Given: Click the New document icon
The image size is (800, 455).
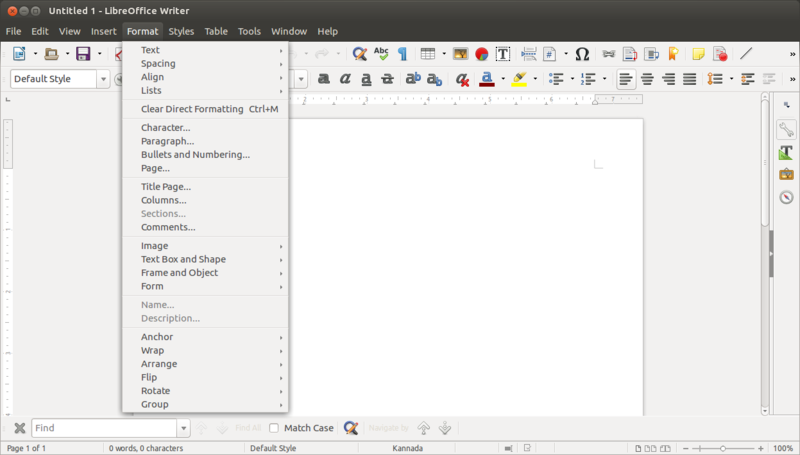Looking at the screenshot, I should coord(19,54).
